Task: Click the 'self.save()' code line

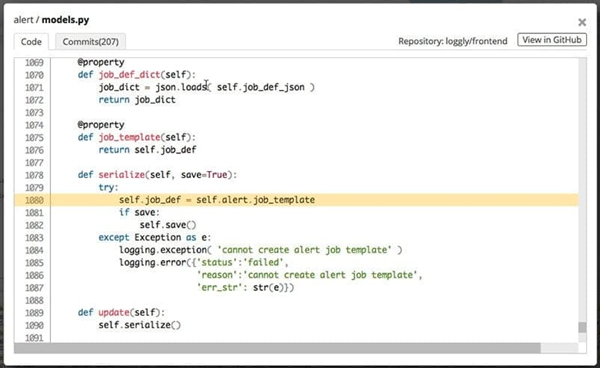Action: (168, 225)
